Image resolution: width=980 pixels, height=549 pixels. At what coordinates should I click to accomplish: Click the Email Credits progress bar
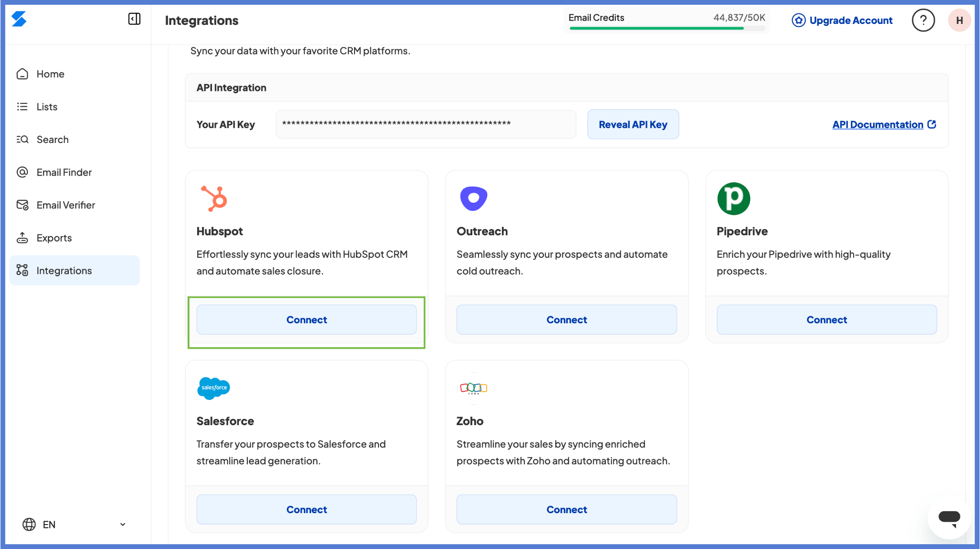(x=667, y=29)
